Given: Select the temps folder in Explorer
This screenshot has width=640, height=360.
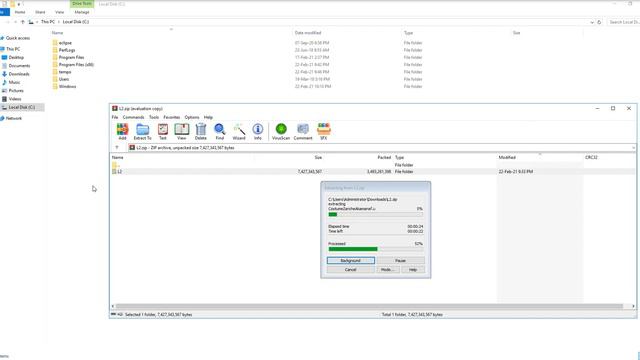Looking at the screenshot, I should [x=65, y=72].
